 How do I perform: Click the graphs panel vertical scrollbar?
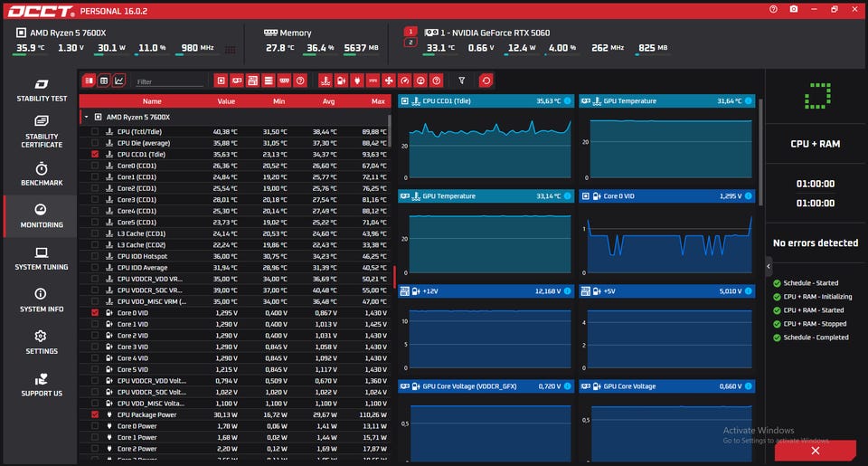tap(760, 152)
